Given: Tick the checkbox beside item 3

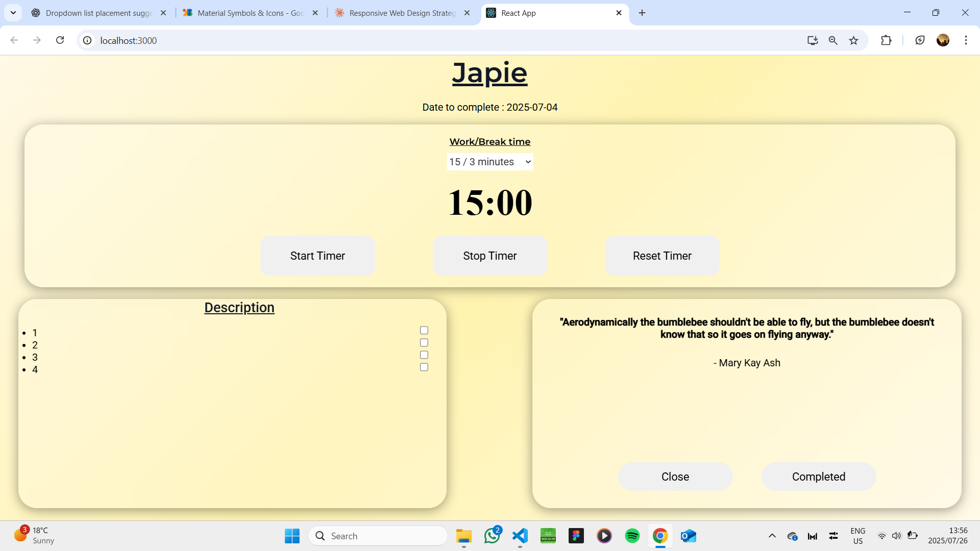Looking at the screenshot, I should 424,355.
